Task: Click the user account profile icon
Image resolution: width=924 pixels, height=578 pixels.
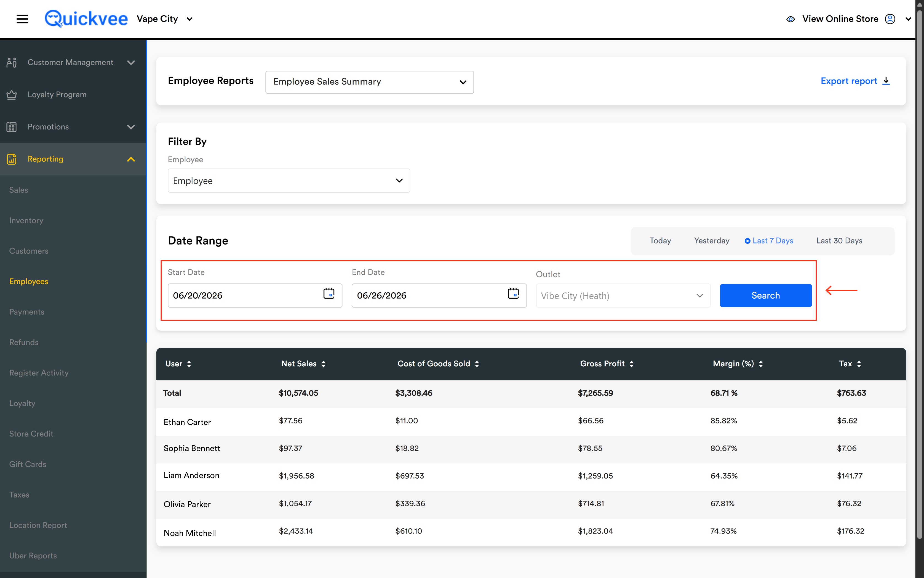Action: point(890,19)
